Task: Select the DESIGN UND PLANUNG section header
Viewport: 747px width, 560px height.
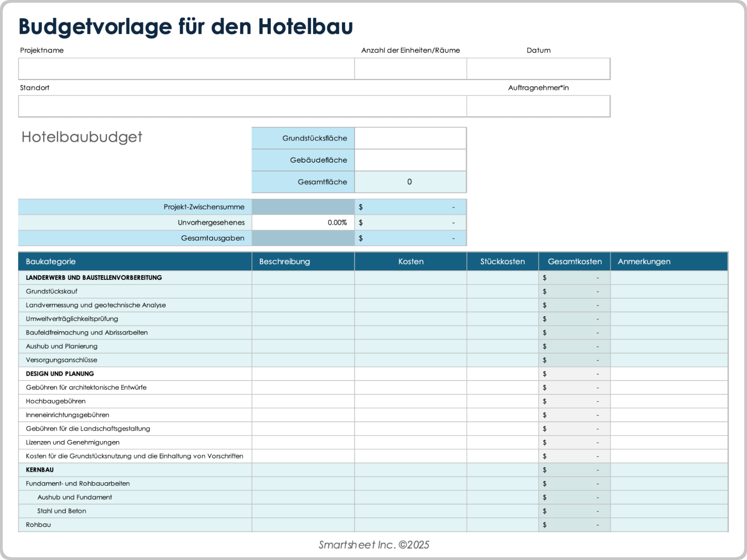Action: click(x=60, y=374)
